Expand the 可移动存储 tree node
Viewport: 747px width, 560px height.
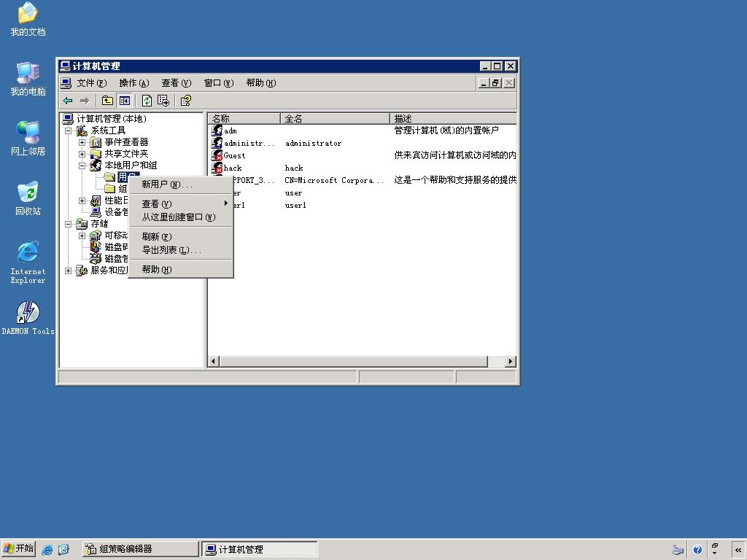tap(82, 236)
